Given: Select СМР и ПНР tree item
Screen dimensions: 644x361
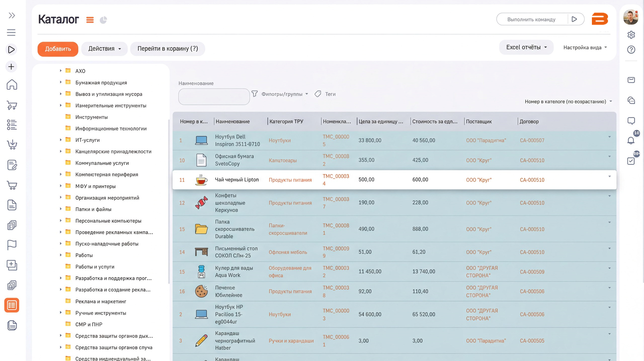Looking at the screenshot, I should click(89, 325).
